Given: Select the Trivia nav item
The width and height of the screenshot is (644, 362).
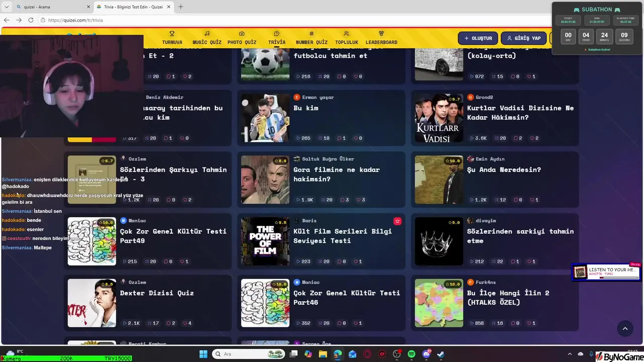Looking at the screenshot, I should [x=277, y=38].
